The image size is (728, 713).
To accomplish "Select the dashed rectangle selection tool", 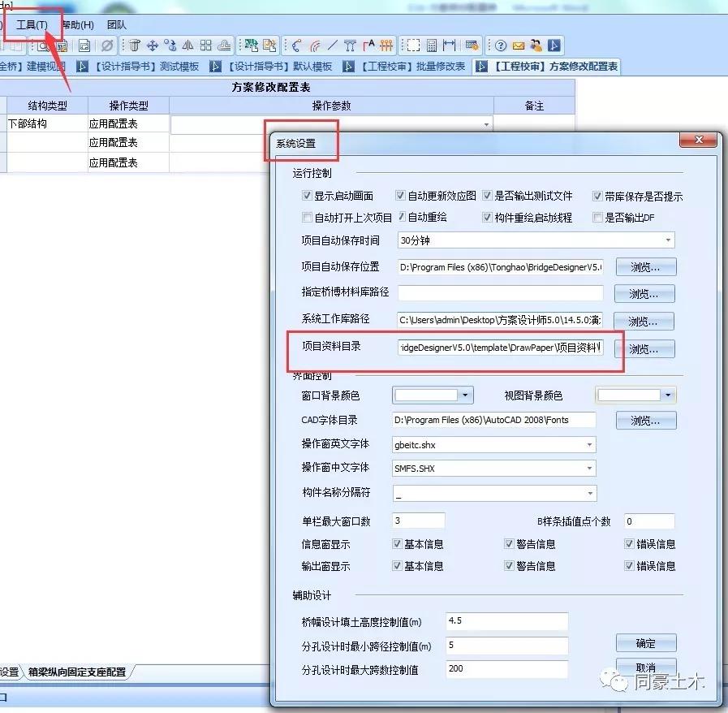I will tap(413, 45).
